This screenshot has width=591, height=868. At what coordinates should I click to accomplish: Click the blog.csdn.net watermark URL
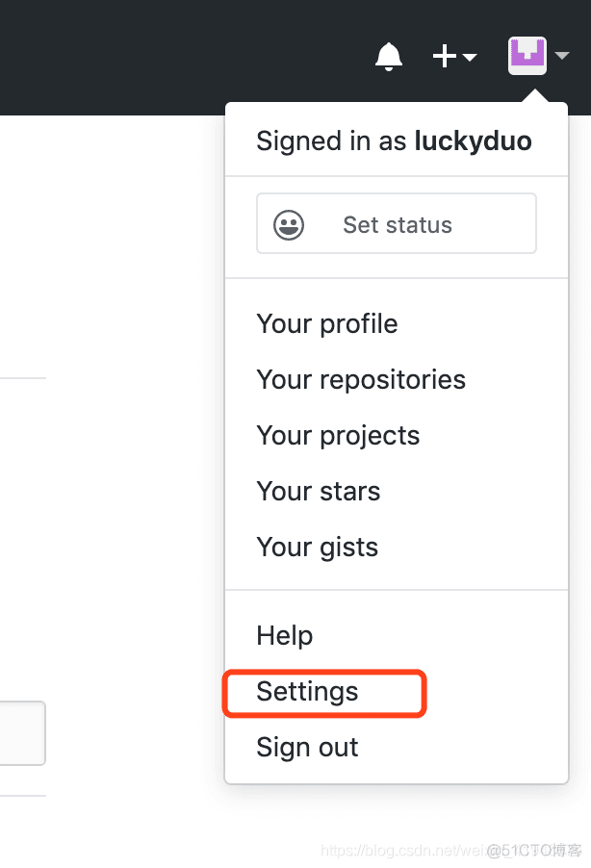pyautogui.click(x=403, y=851)
